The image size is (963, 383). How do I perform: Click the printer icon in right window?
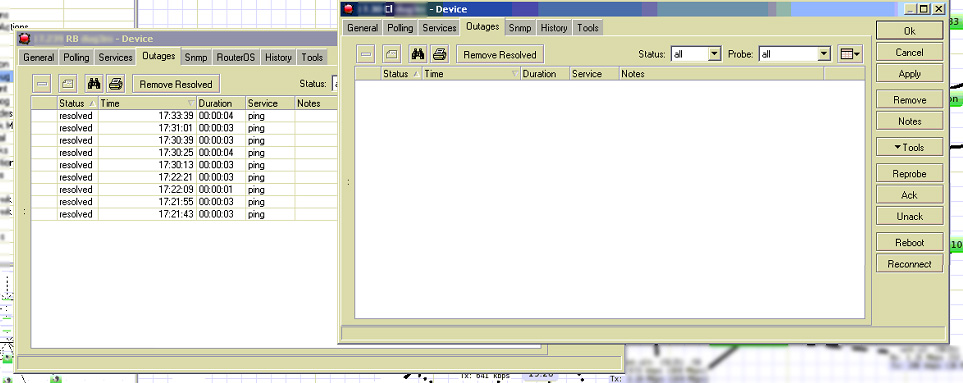[x=439, y=54]
